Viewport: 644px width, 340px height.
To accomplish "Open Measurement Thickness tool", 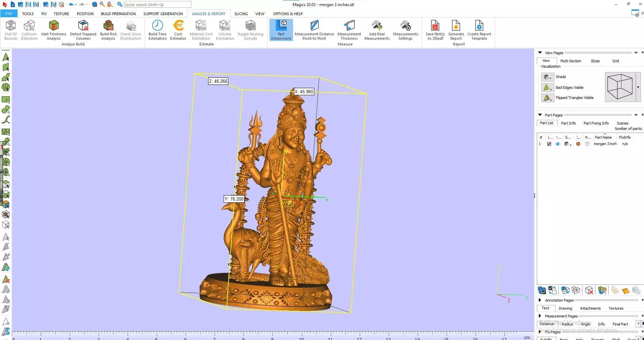I will click(x=349, y=30).
